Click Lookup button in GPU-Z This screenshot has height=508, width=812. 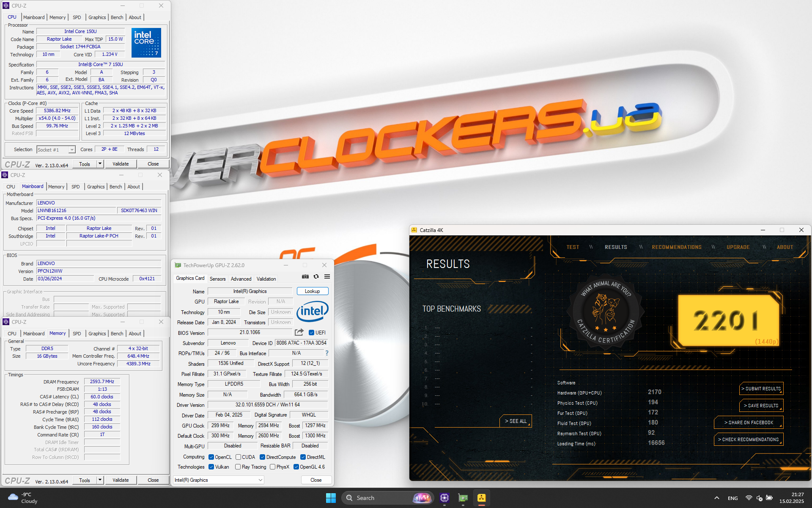coord(313,291)
